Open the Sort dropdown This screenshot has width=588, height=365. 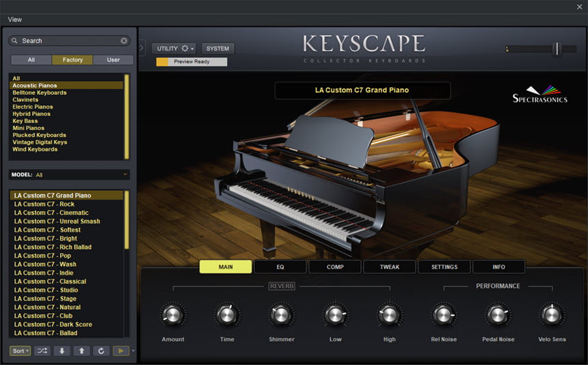[21, 351]
